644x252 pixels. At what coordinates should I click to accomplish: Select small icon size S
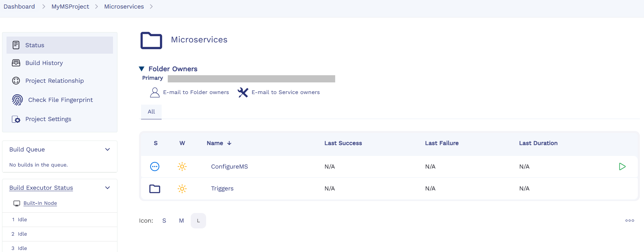(164, 221)
